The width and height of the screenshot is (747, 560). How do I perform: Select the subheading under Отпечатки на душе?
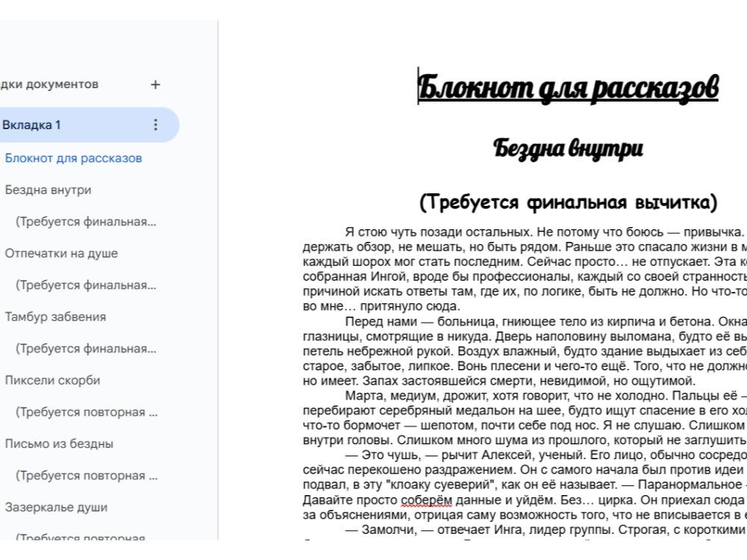pyautogui.click(x=86, y=285)
